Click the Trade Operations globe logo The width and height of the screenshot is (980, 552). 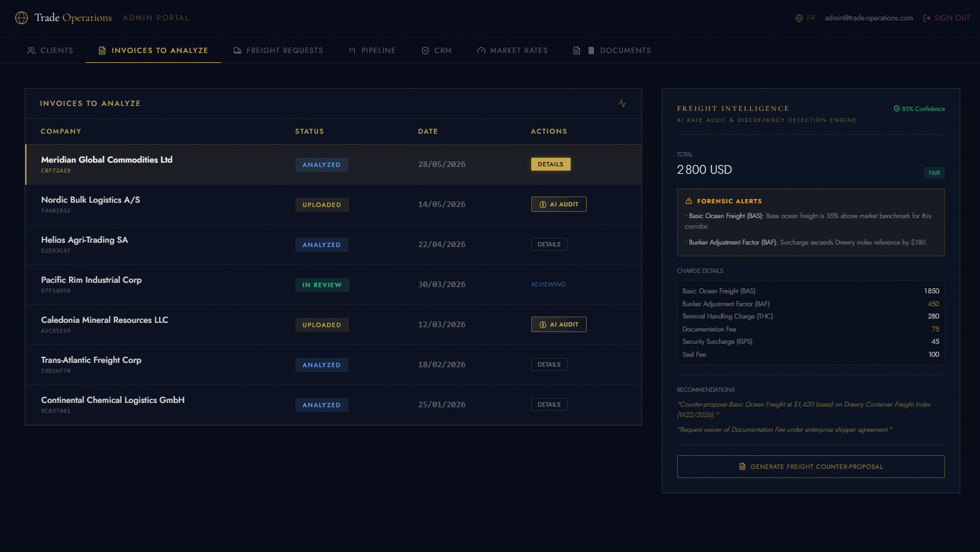coord(22,18)
